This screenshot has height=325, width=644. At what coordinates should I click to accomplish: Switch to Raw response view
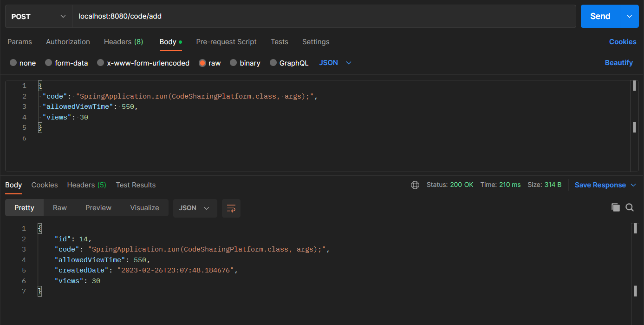tap(60, 208)
